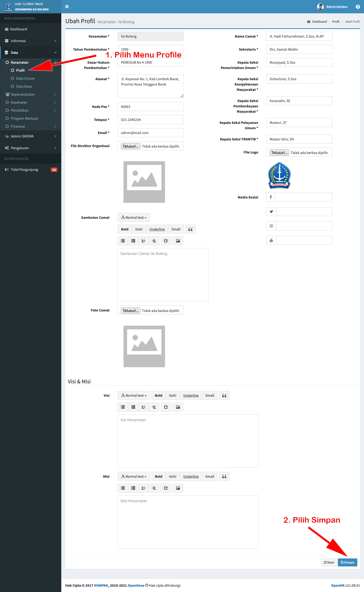Click the Facebook icon in Media Sosial

(x=271, y=197)
